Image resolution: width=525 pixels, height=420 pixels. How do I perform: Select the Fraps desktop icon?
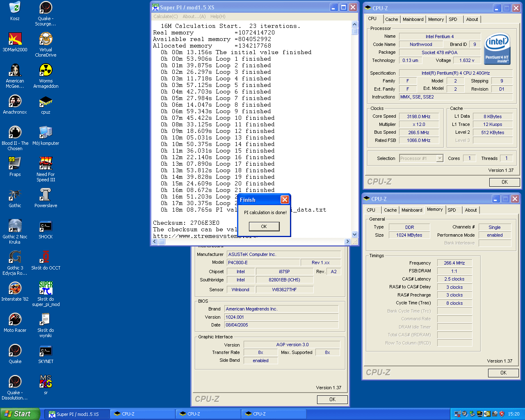15,167
